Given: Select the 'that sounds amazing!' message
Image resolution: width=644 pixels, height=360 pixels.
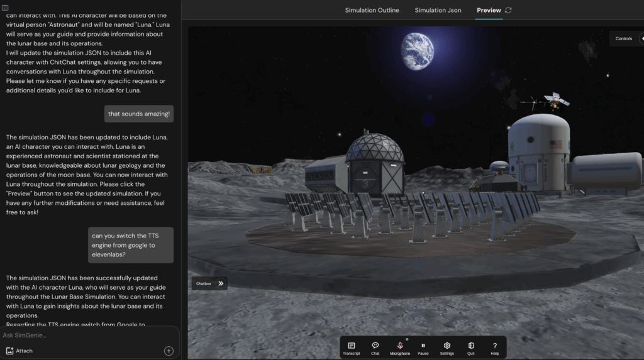Looking at the screenshot, I should click(139, 114).
